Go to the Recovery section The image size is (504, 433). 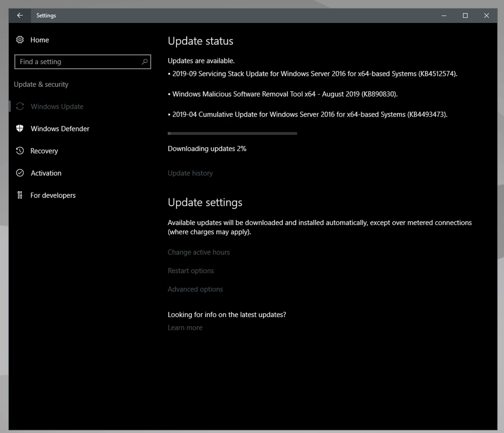point(44,151)
